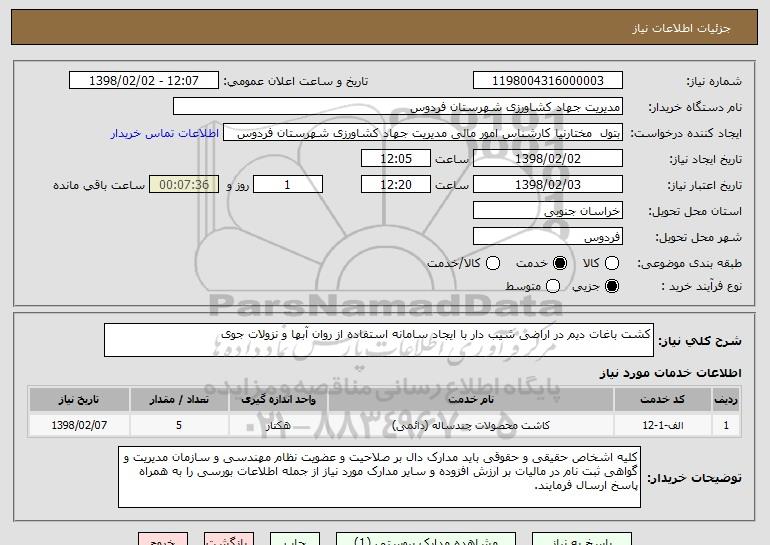Viewport: 770px width, 545px height.
Task: Click the شماره نیاز field 1198004316000003
Action: click(x=548, y=80)
